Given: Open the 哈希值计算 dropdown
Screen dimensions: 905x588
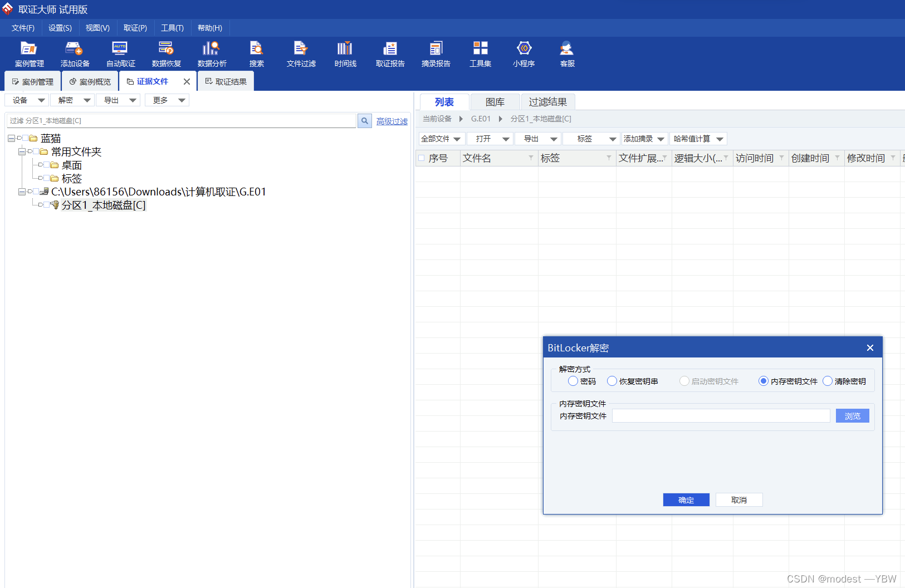Looking at the screenshot, I should [698, 139].
